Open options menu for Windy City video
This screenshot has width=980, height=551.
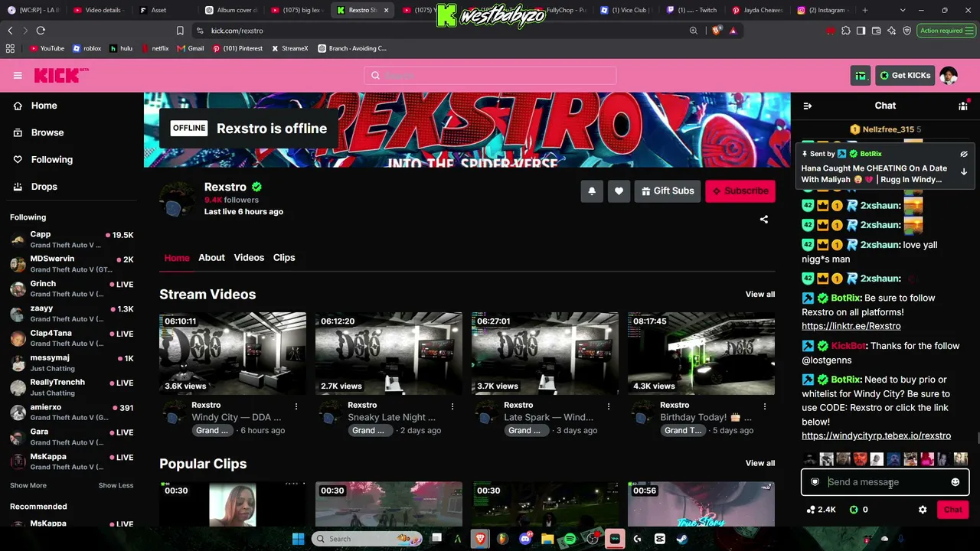pyautogui.click(x=296, y=406)
